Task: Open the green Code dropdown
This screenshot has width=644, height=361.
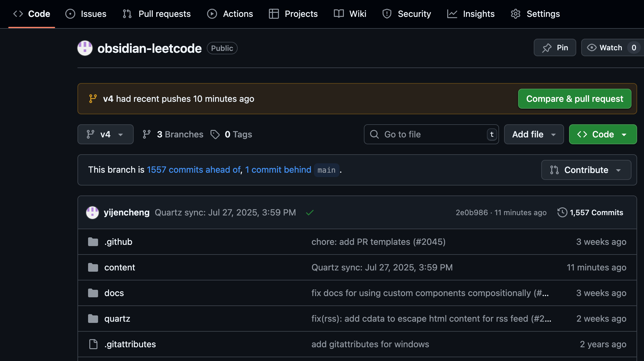Action: (603, 134)
